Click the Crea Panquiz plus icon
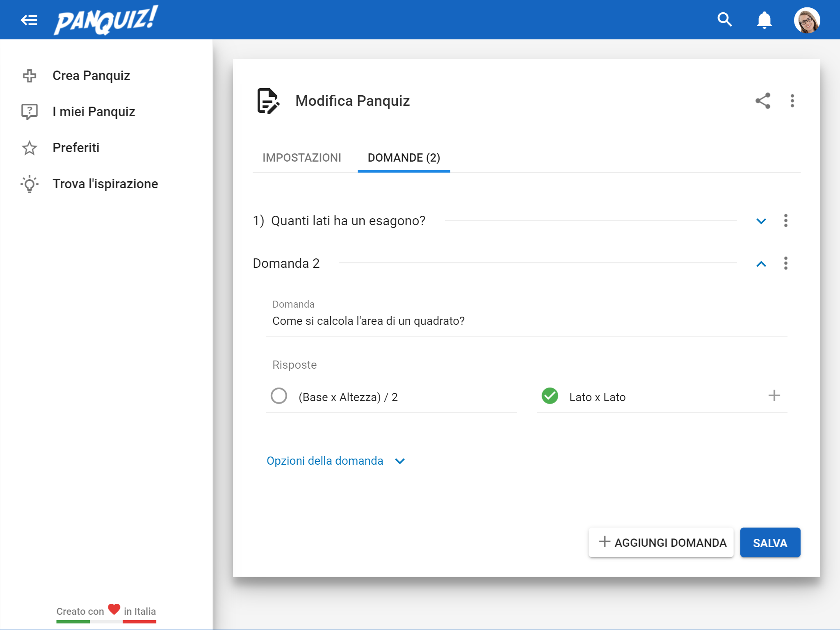 point(30,75)
